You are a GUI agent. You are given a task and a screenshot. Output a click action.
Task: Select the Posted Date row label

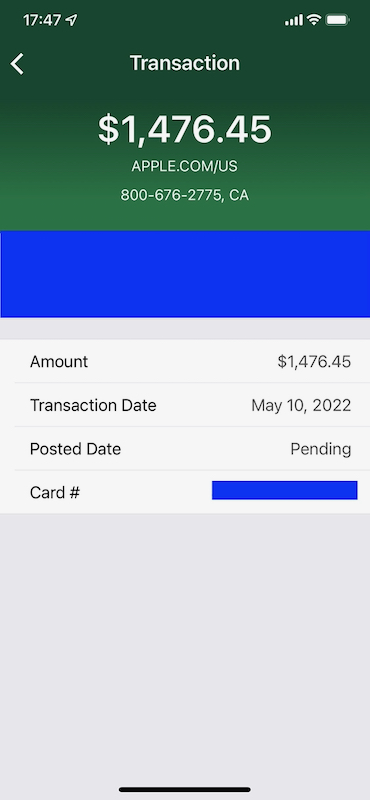pyautogui.click(x=76, y=449)
